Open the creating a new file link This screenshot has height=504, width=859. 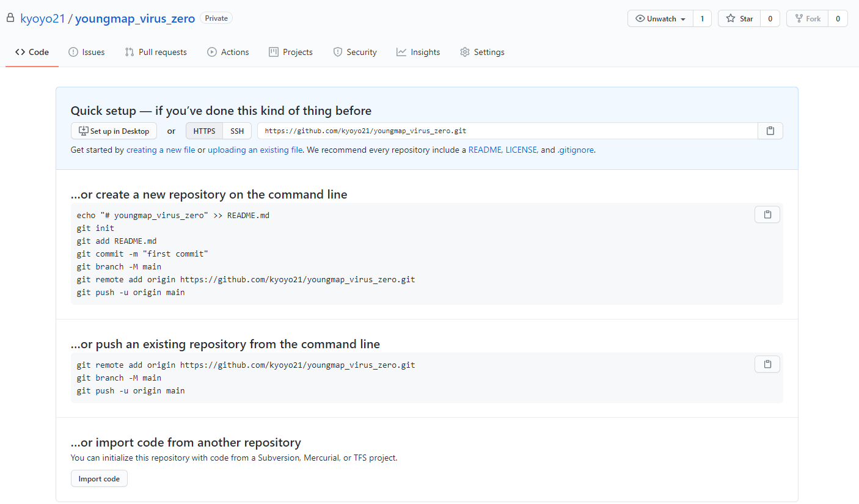pyautogui.click(x=161, y=150)
